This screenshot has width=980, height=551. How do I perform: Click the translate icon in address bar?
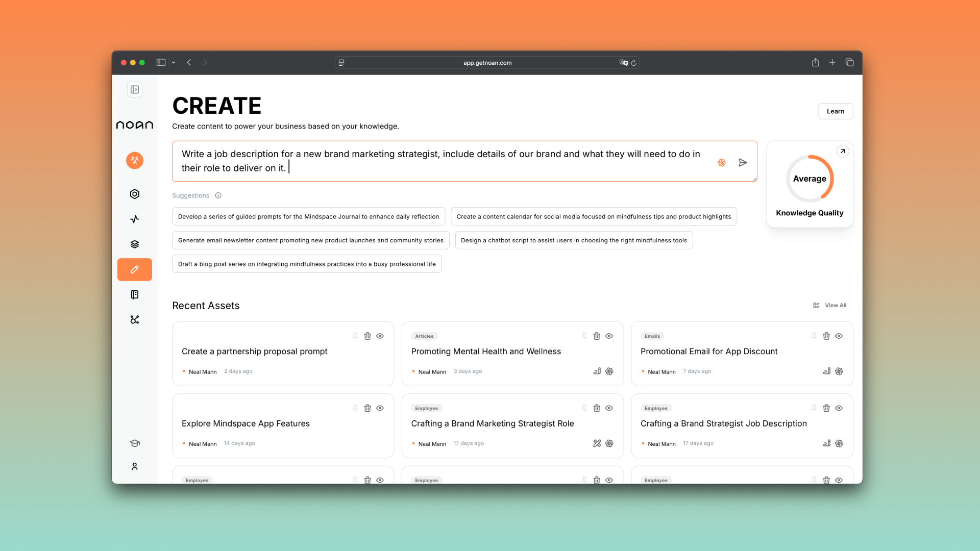[x=624, y=63]
